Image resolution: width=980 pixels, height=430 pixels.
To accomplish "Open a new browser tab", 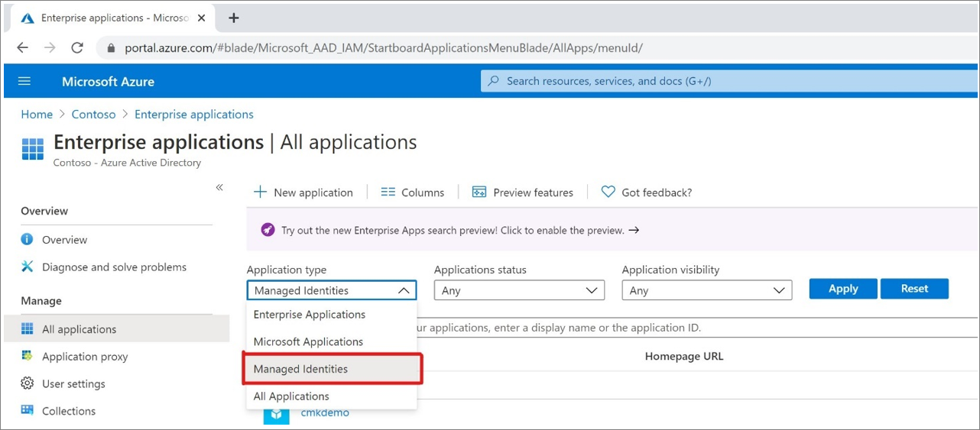I will [x=234, y=18].
